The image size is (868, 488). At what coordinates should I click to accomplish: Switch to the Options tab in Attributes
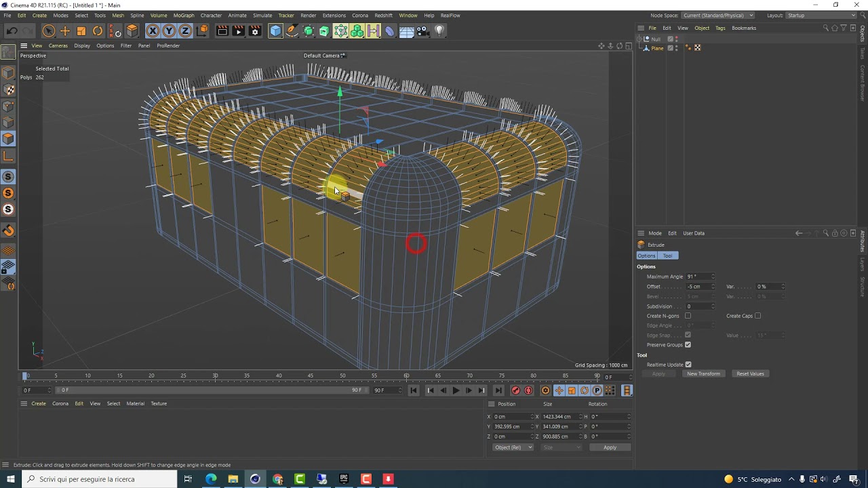point(646,256)
